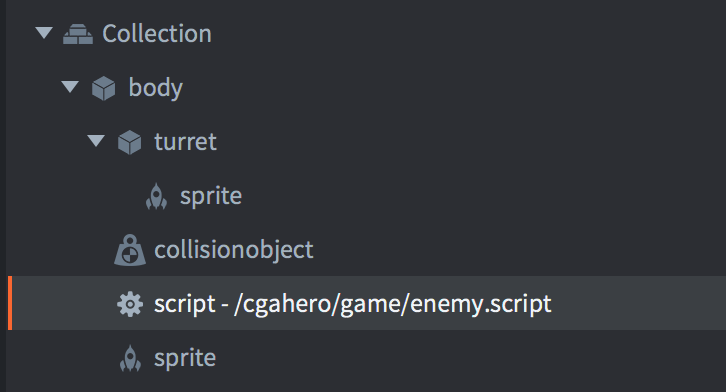Click the orange selection marker bar
This screenshot has width=726, height=392.
pyautogui.click(x=10, y=303)
